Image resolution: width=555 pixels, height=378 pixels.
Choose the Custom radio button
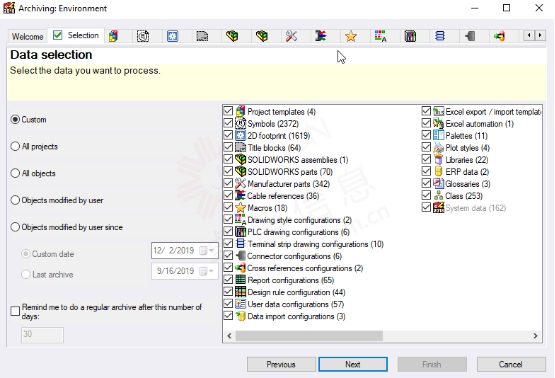(x=15, y=119)
